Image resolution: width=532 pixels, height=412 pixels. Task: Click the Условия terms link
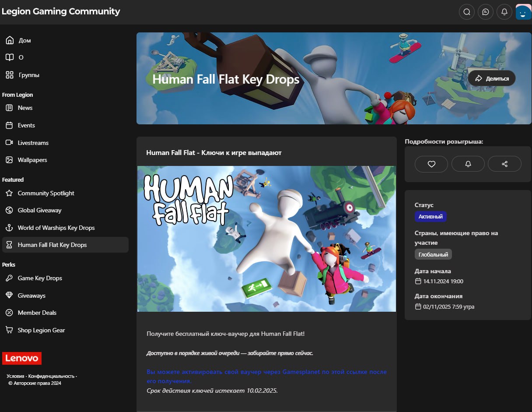tap(15, 376)
